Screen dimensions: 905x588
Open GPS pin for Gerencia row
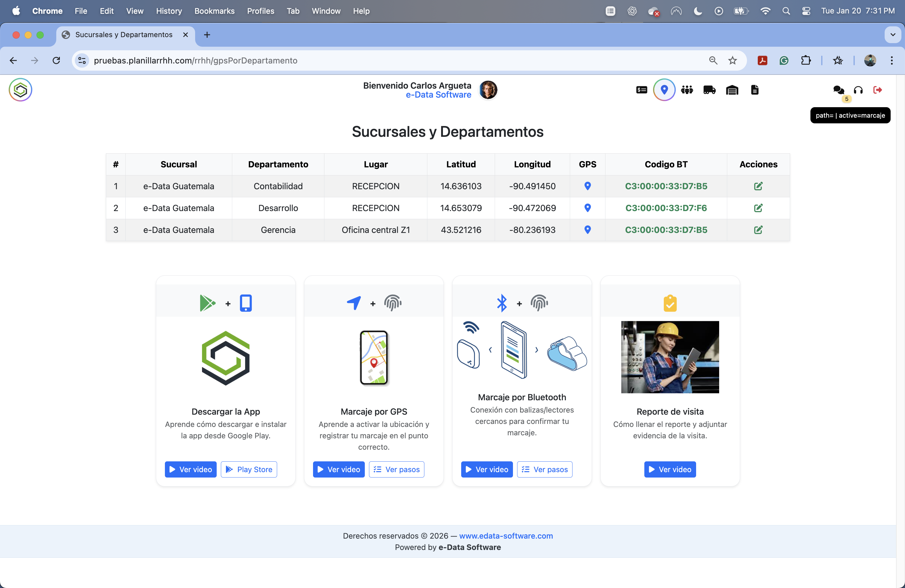coord(587,230)
